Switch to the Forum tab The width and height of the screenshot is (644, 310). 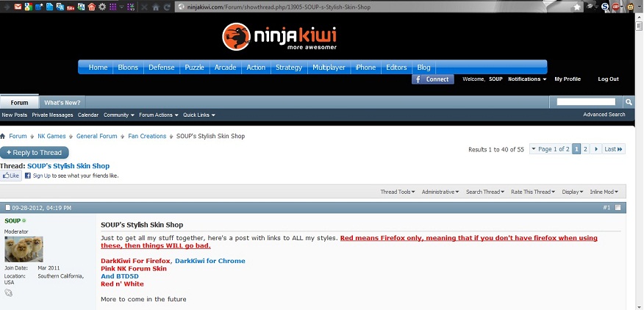tap(19, 102)
